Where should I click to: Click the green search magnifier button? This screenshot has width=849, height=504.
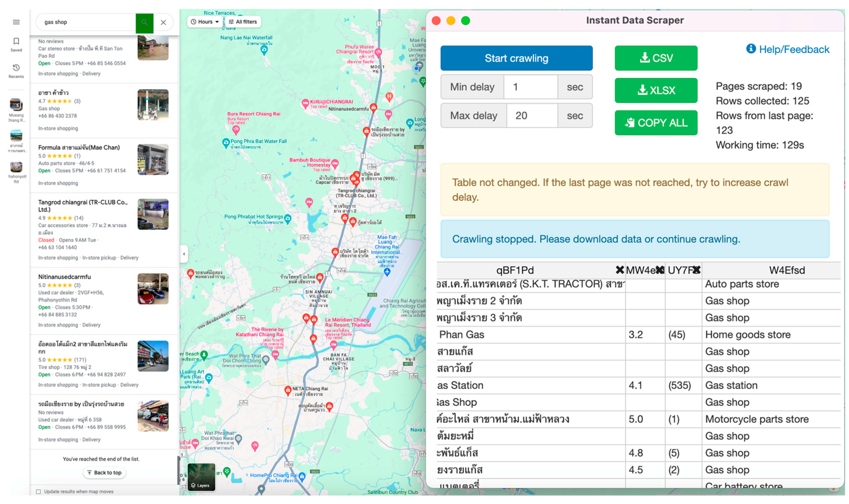coord(144,22)
